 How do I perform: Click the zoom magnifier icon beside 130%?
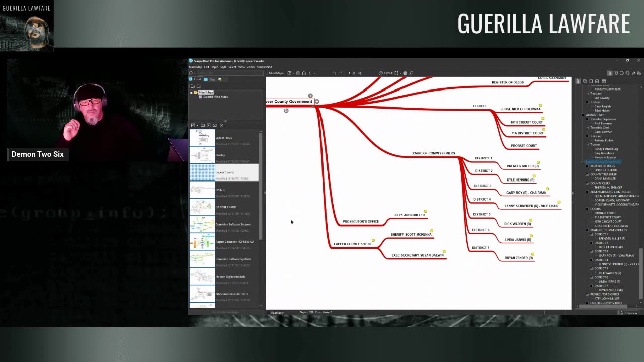tap(381, 73)
